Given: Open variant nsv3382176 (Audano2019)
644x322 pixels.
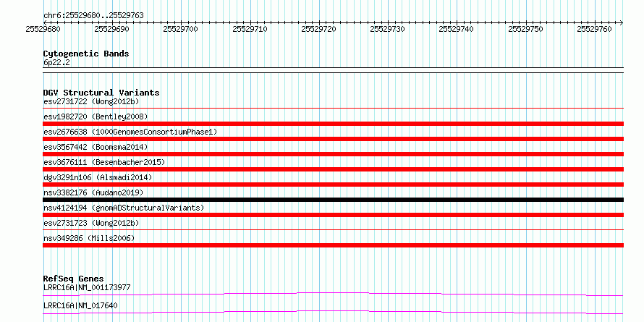Looking at the screenshot, I should point(93,192).
